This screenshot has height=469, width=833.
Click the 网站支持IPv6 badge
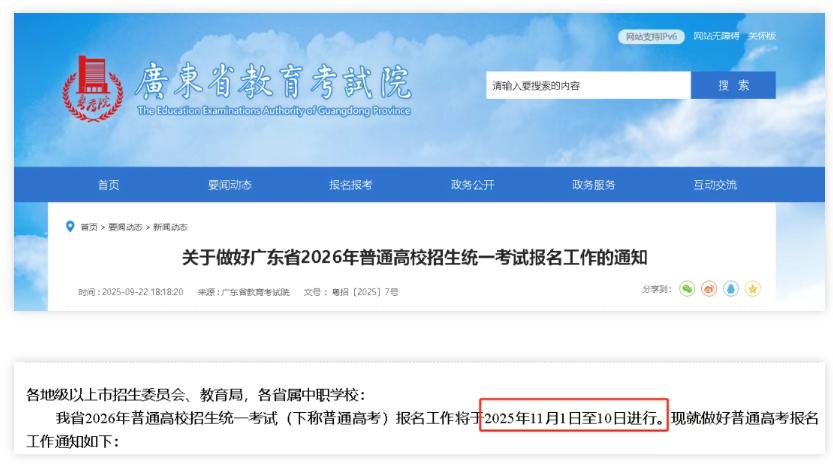[x=651, y=36]
